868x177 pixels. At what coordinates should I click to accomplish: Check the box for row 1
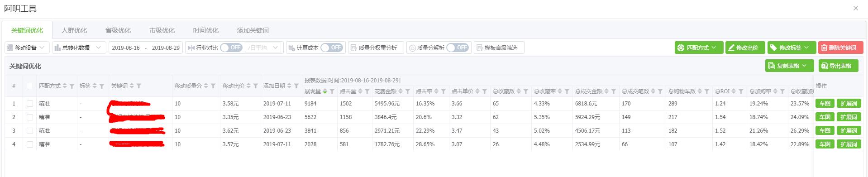point(30,104)
